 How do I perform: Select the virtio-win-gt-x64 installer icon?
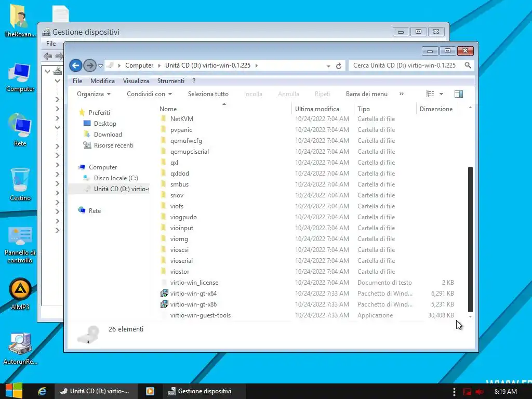tap(164, 293)
